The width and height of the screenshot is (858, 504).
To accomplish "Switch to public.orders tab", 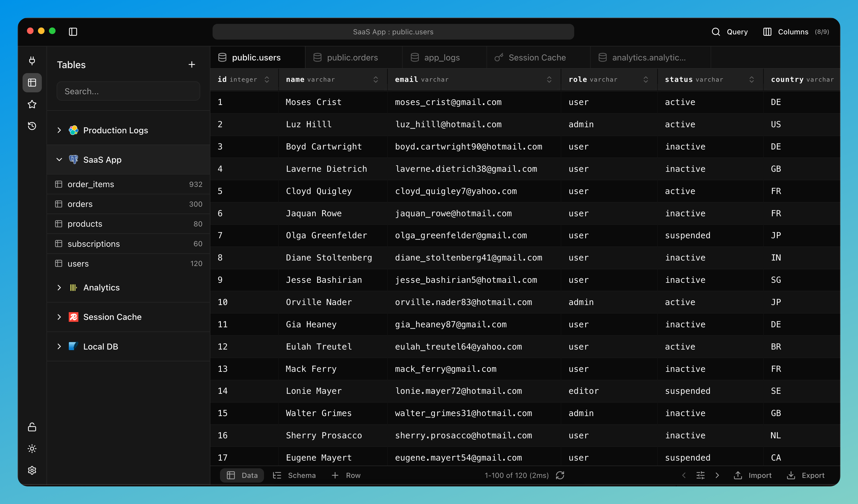I will coord(354,57).
